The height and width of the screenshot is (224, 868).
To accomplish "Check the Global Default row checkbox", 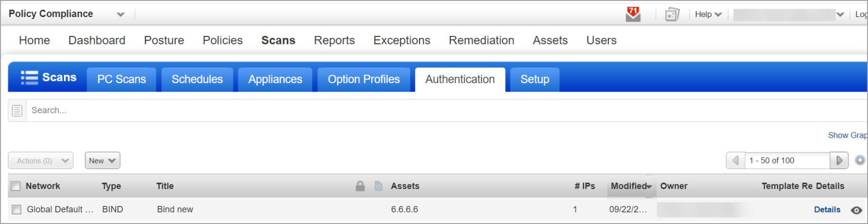I will click(x=17, y=209).
